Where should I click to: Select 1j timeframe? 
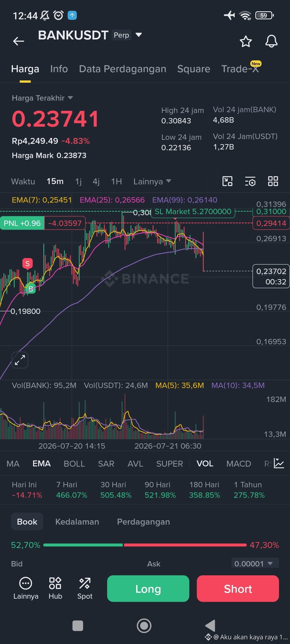tap(78, 181)
